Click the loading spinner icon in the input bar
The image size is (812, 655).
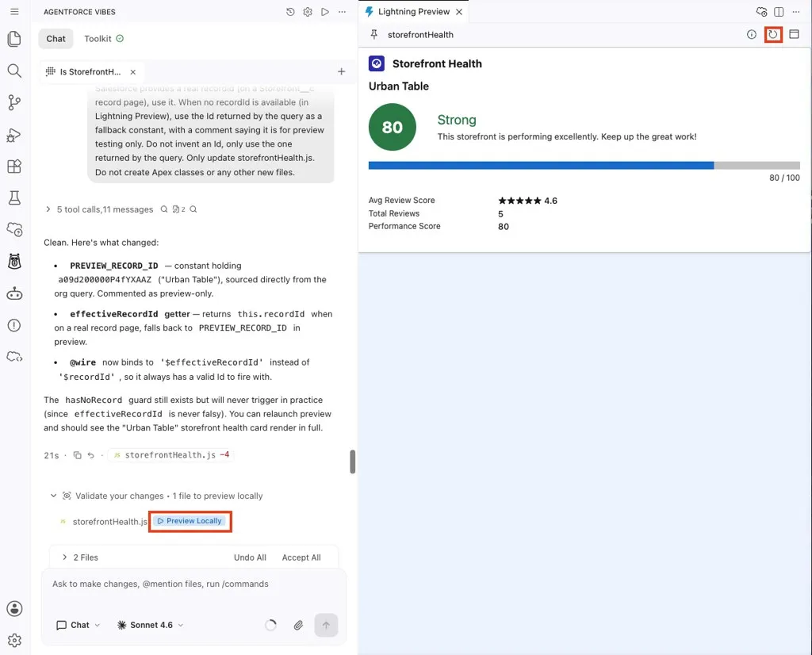coord(271,625)
